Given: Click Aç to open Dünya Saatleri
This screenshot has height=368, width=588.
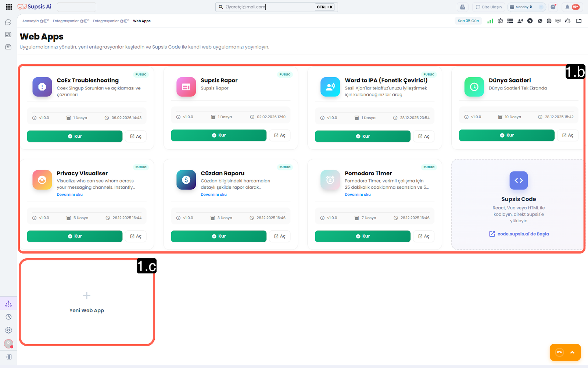Looking at the screenshot, I should pyautogui.click(x=568, y=135).
